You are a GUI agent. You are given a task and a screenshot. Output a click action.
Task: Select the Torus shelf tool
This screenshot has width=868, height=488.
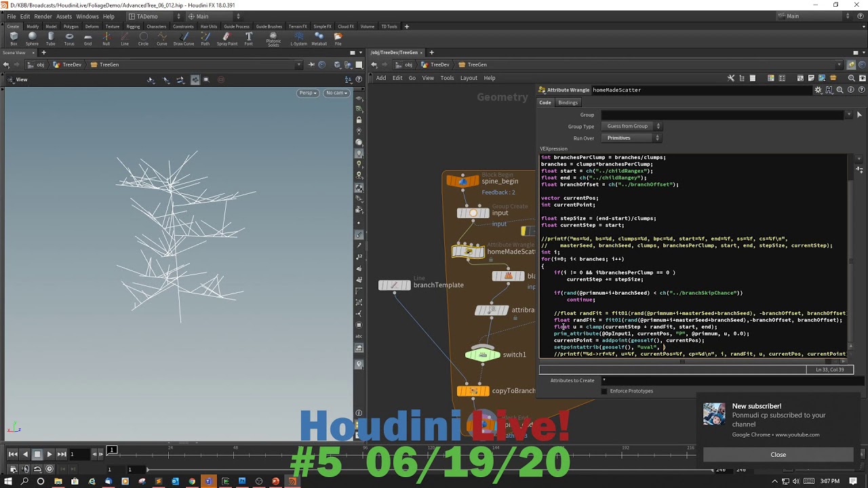pyautogui.click(x=69, y=39)
